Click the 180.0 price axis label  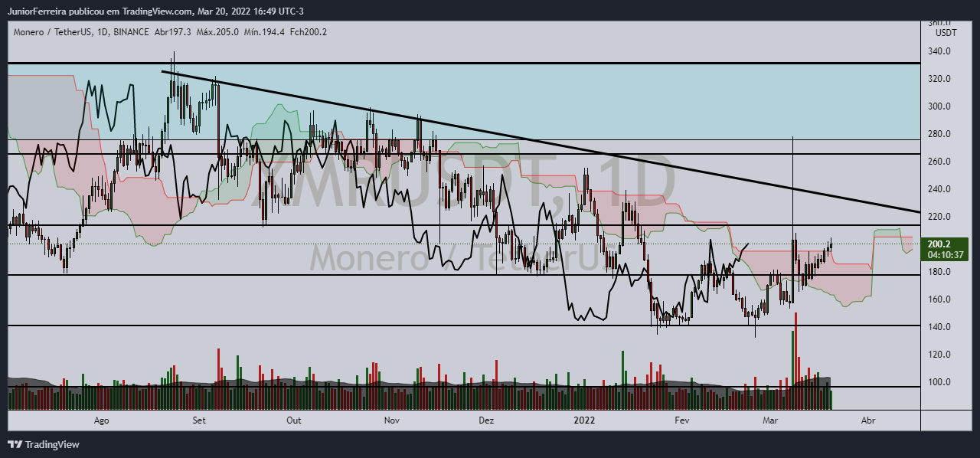tap(940, 272)
